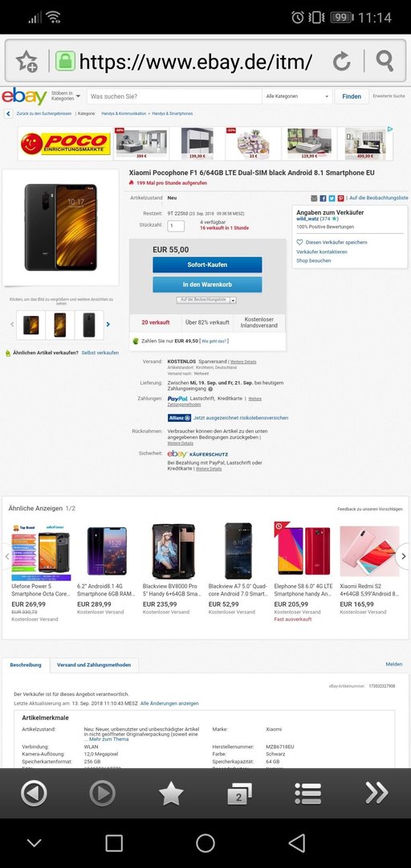Select the Beschreibung tab
Image resolution: width=411 pixels, height=868 pixels.
coord(26,665)
